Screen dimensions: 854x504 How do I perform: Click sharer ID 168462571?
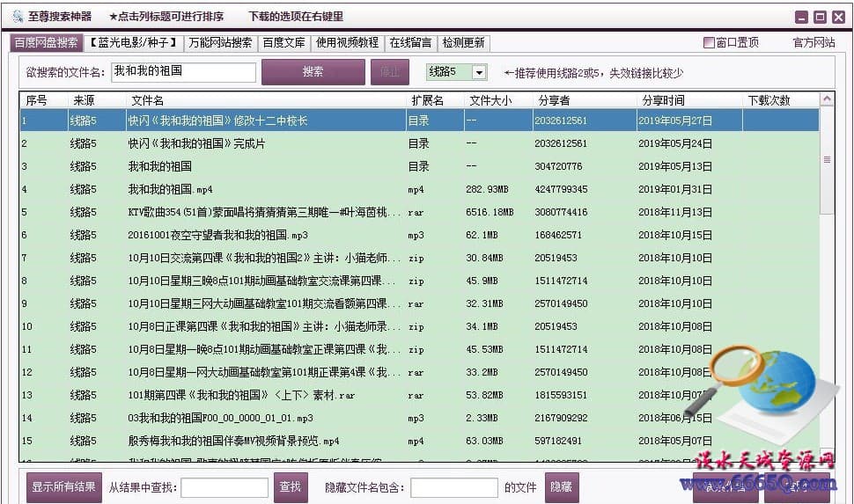[x=558, y=235]
